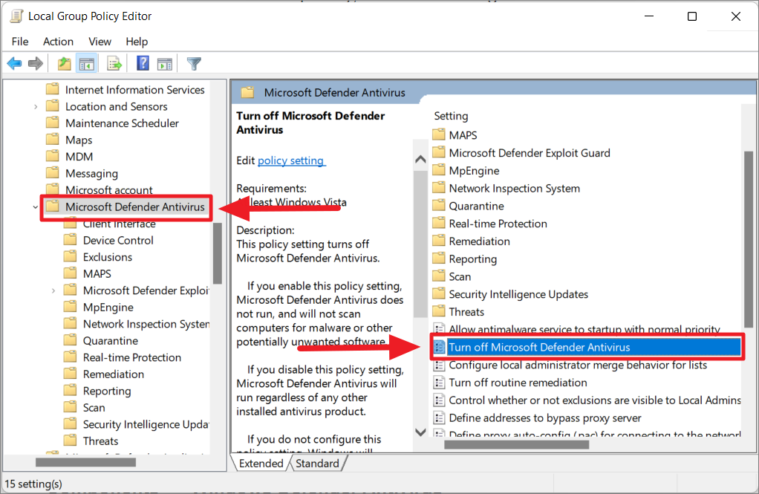
Task: Click the settings list vertical scrollbar
Action: [x=748, y=239]
